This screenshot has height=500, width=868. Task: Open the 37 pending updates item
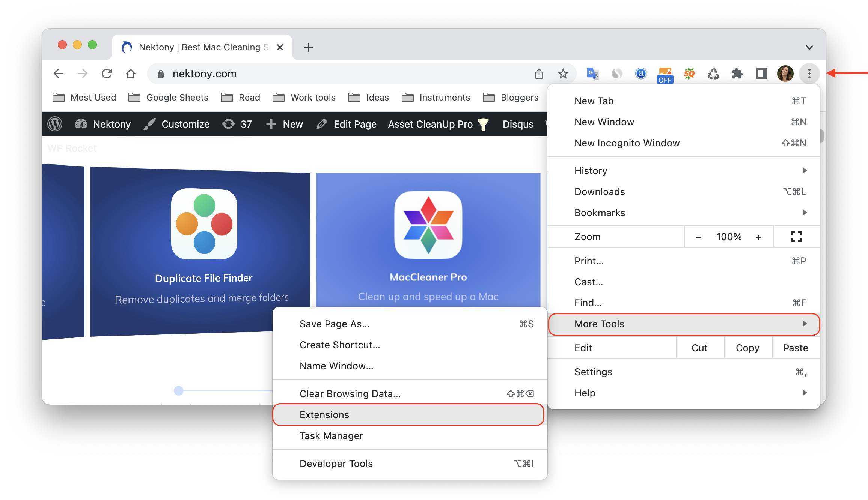point(237,124)
